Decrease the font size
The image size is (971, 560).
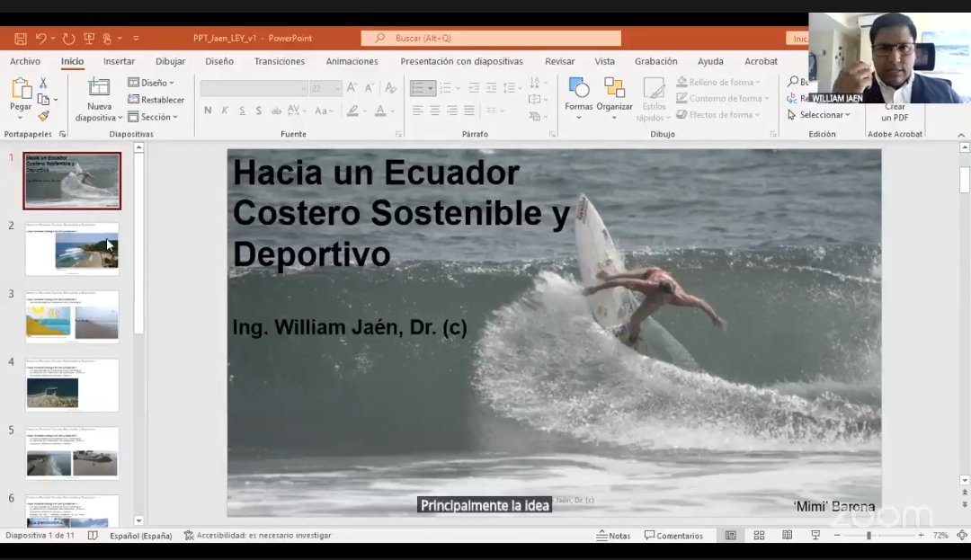click(x=370, y=88)
